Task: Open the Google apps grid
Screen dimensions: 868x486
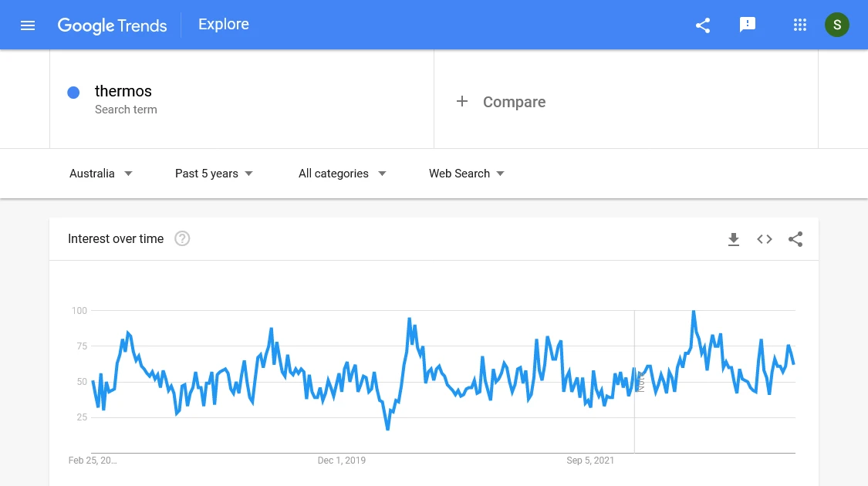Action: click(x=799, y=25)
